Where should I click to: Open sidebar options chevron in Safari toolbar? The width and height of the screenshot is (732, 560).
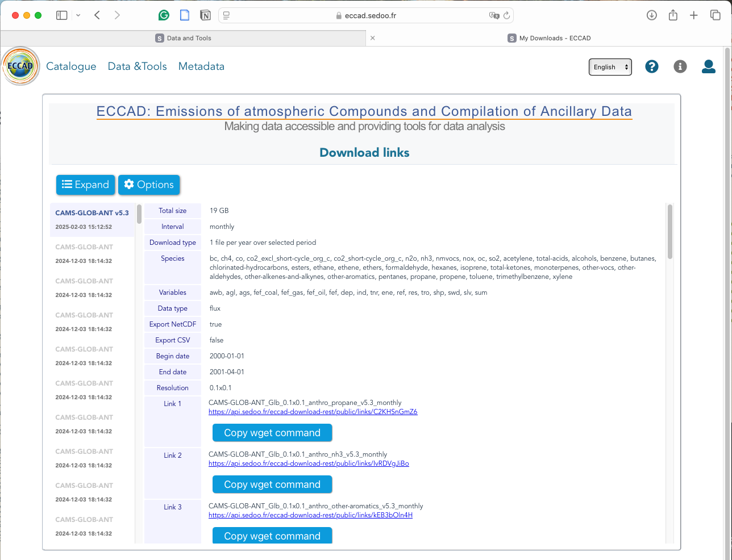click(x=78, y=15)
